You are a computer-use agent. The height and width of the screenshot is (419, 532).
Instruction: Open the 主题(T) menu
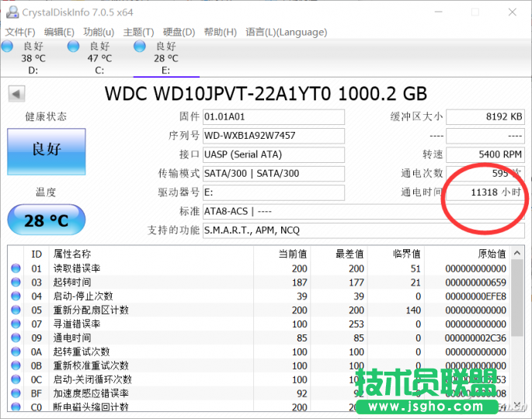(x=138, y=32)
